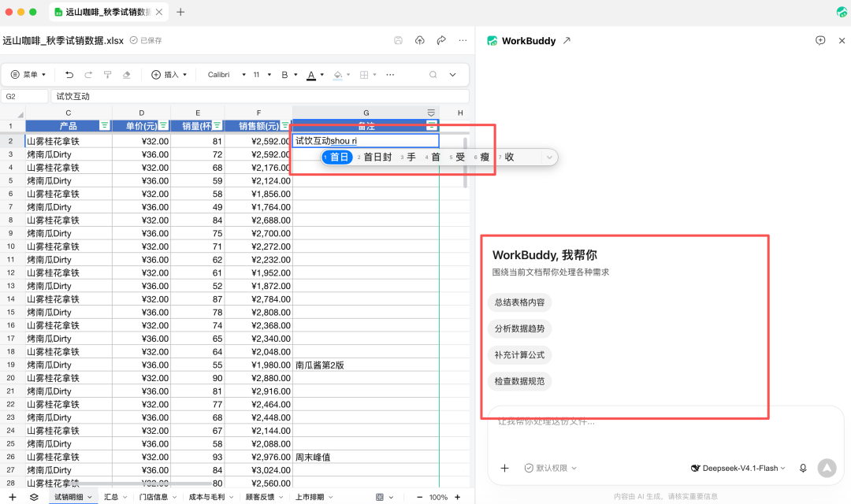Open the 插入 dropdown
The height and width of the screenshot is (504, 851).
click(x=169, y=75)
